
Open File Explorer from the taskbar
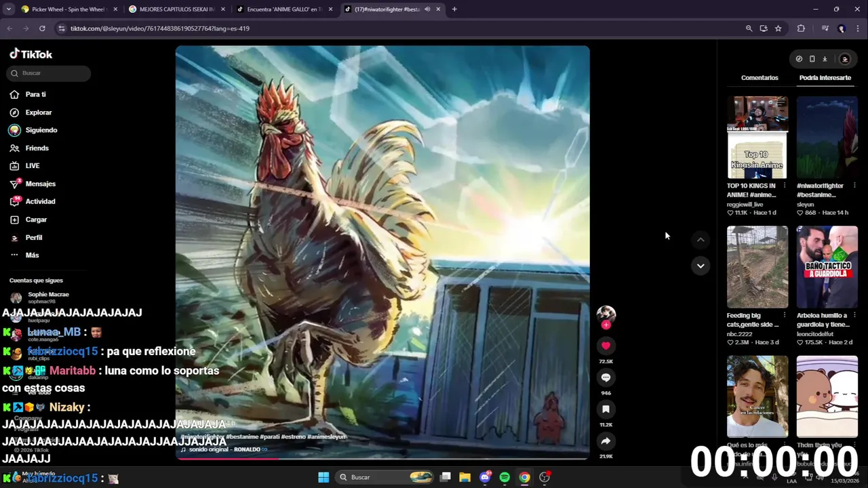(465, 477)
